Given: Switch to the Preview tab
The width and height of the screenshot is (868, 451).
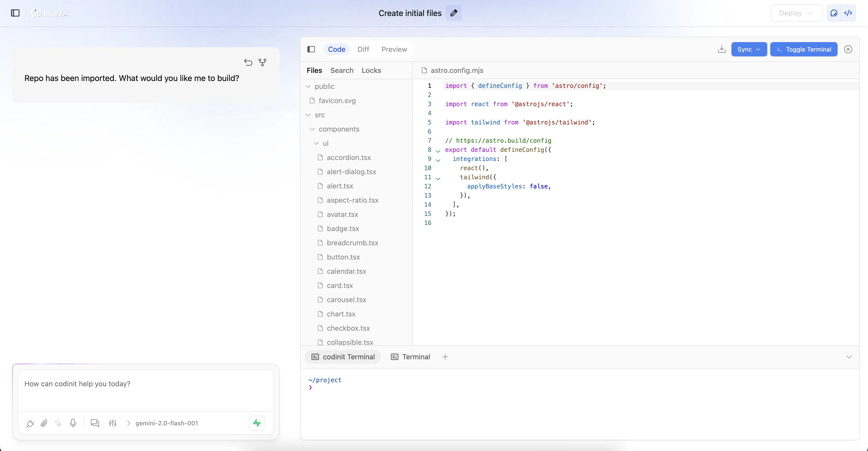Looking at the screenshot, I should 394,49.
